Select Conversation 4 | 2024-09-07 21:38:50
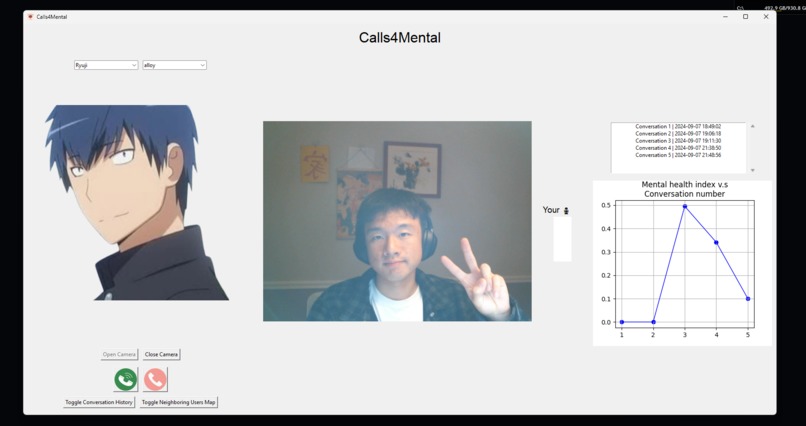 tap(677, 148)
